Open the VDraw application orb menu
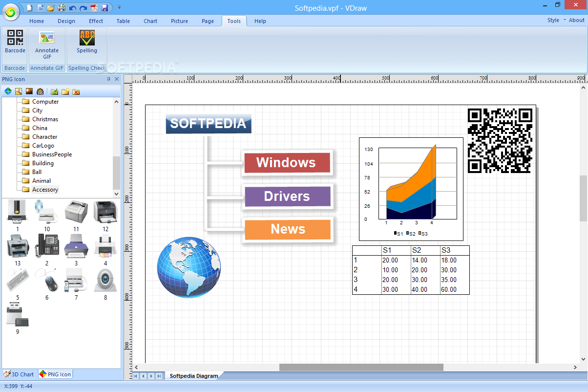The height and width of the screenshot is (392, 588). (x=11, y=12)
